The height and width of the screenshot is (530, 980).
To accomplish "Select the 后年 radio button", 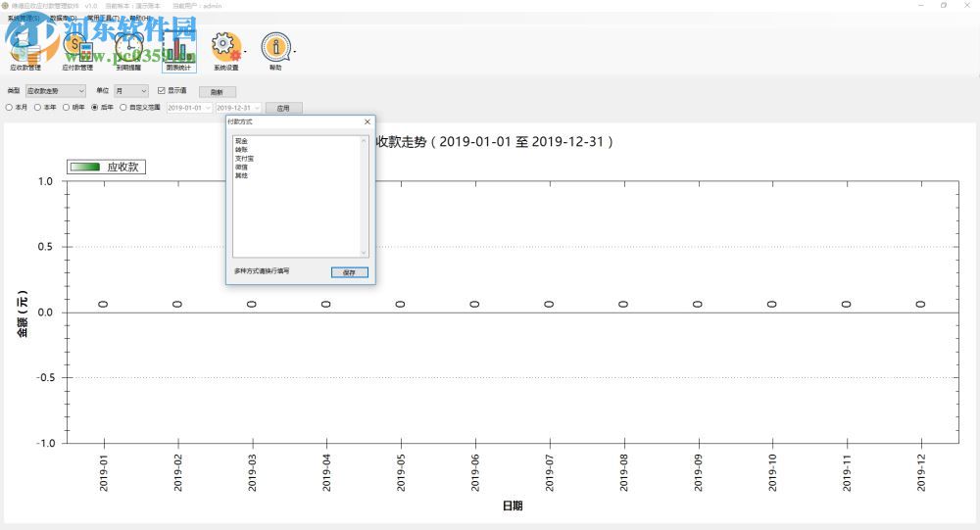I will click(94, 108).
